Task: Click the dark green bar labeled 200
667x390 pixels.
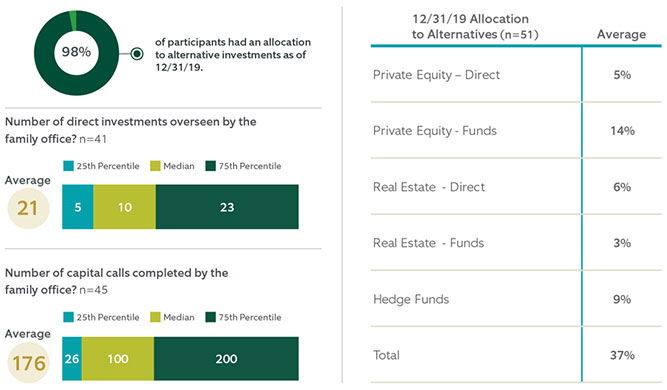Action: coord(226,359)
